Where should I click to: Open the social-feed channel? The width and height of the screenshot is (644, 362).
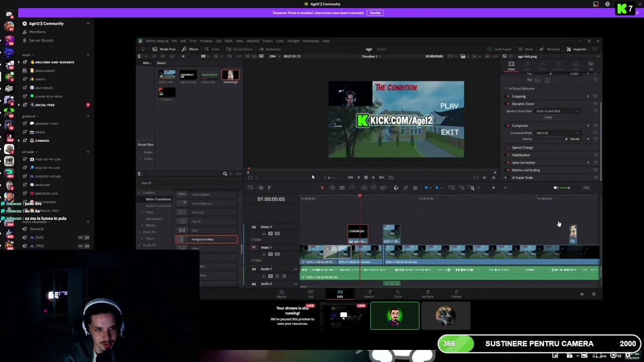(45, 105)
